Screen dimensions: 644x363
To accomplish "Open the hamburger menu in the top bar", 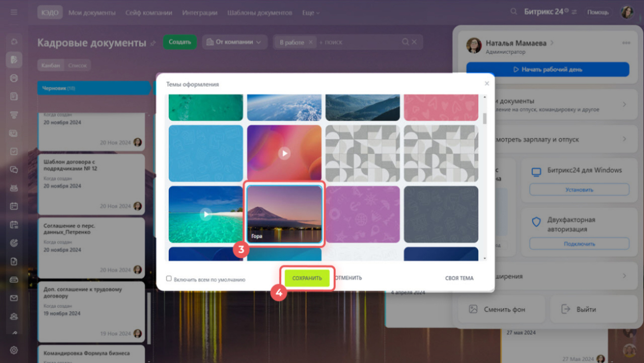I will pos(14,12).
